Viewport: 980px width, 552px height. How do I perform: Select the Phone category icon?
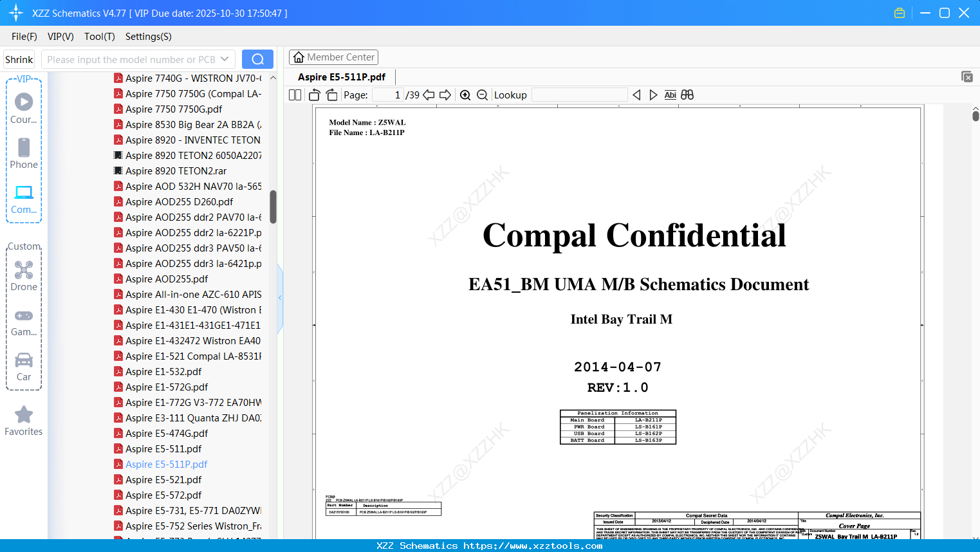24,154
